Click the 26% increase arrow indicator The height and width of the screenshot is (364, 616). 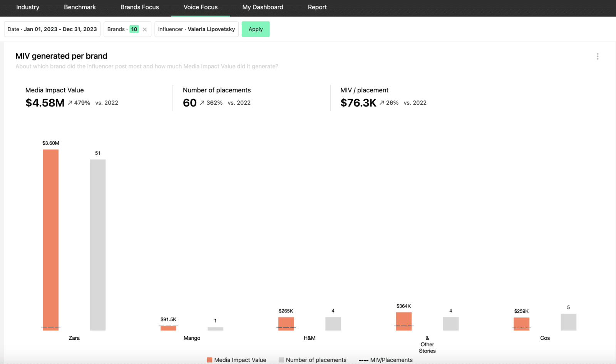pyautogui.click(x=382, y=103)
